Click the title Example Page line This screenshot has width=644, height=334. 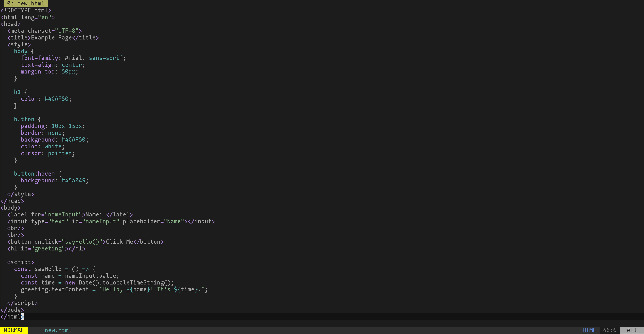click(53, 37)
